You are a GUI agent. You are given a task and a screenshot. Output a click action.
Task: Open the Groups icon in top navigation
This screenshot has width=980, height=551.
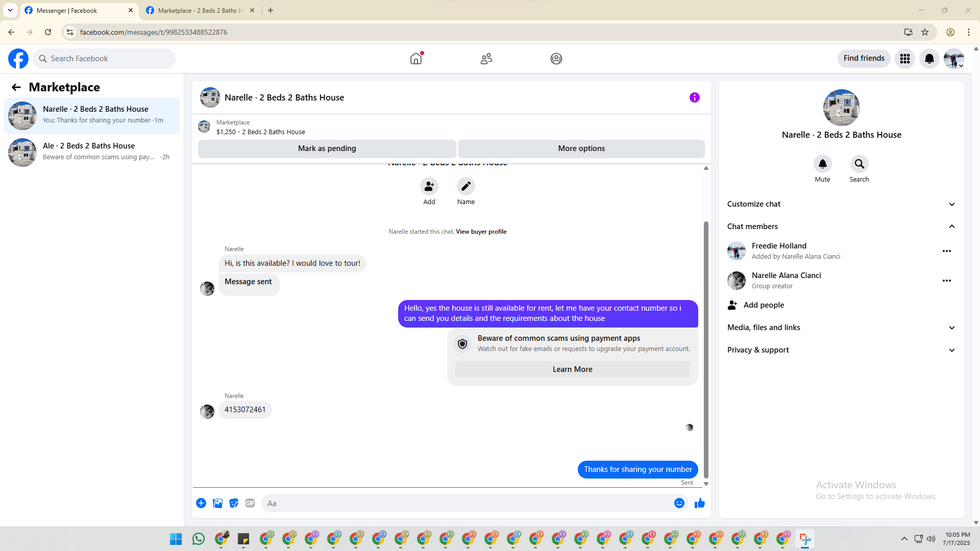(x=556, y=59)
